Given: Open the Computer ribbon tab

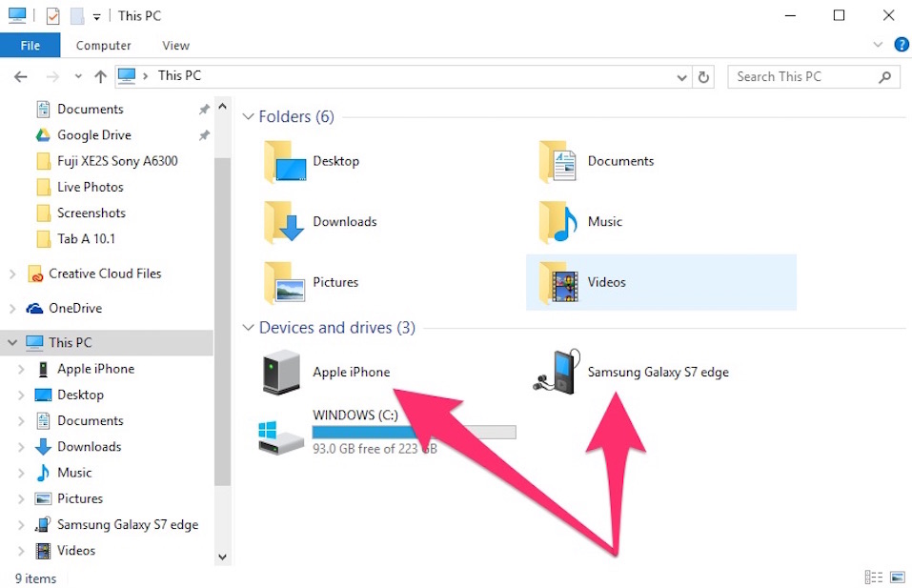Looking at the screenshot, I should (104, 46).
